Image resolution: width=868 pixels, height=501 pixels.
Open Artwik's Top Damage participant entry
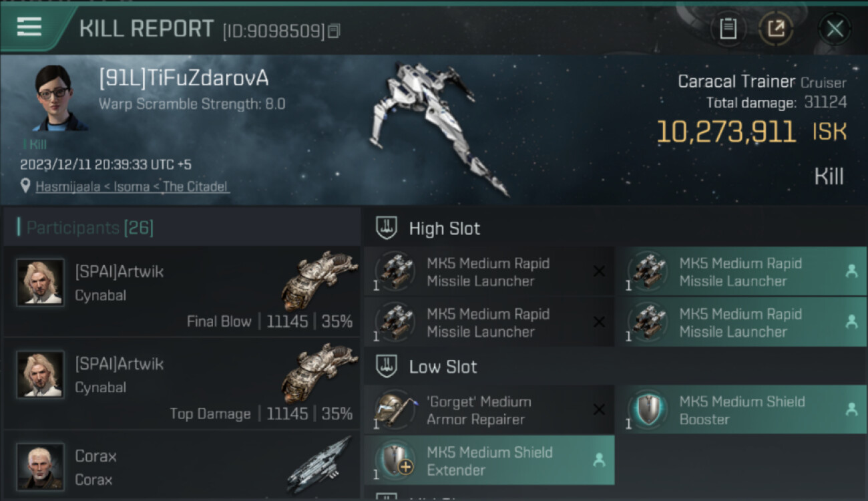[182, 383]
